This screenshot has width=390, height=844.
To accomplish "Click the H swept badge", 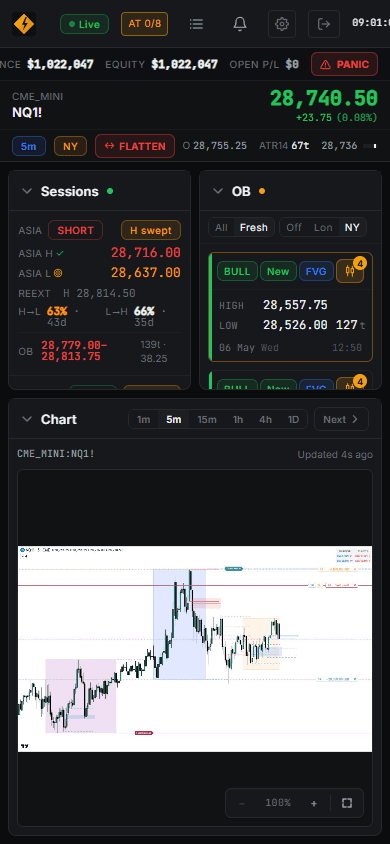I will [151, 230].
